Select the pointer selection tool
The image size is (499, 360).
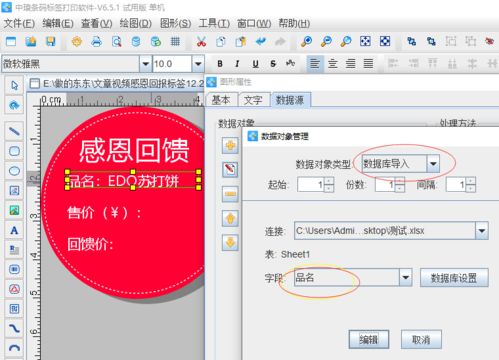pos(14,86)
